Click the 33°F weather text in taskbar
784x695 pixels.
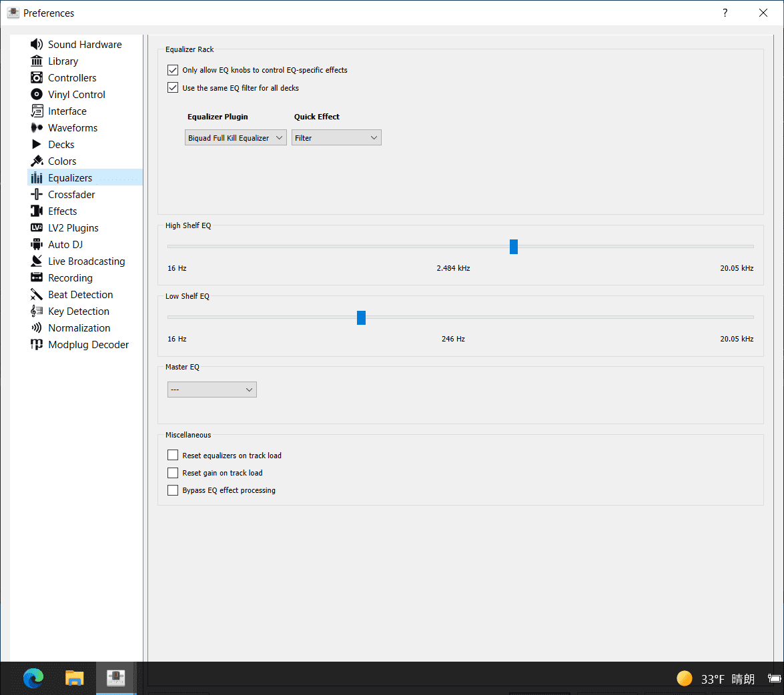tap(713, 679)
